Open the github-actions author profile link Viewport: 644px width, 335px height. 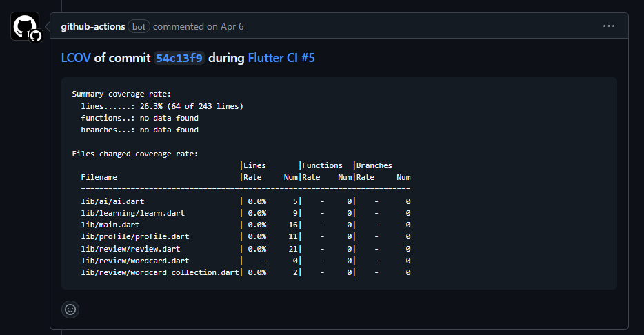(x=93, y=27)
